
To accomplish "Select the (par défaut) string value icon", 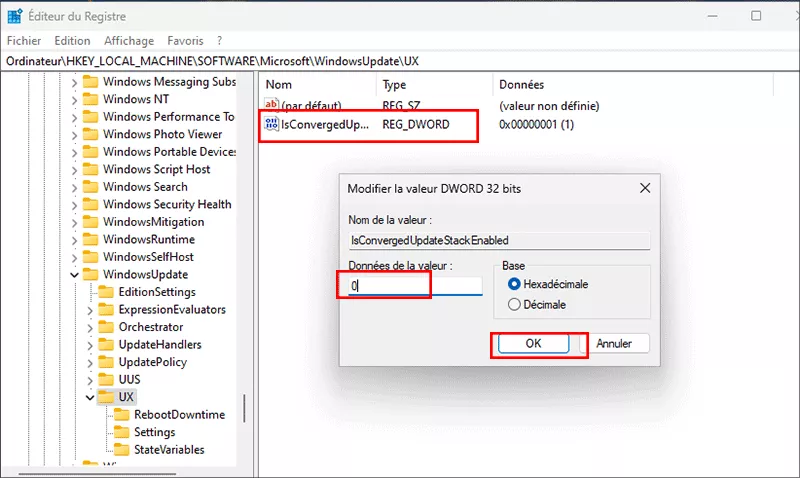I will [271, 105].
